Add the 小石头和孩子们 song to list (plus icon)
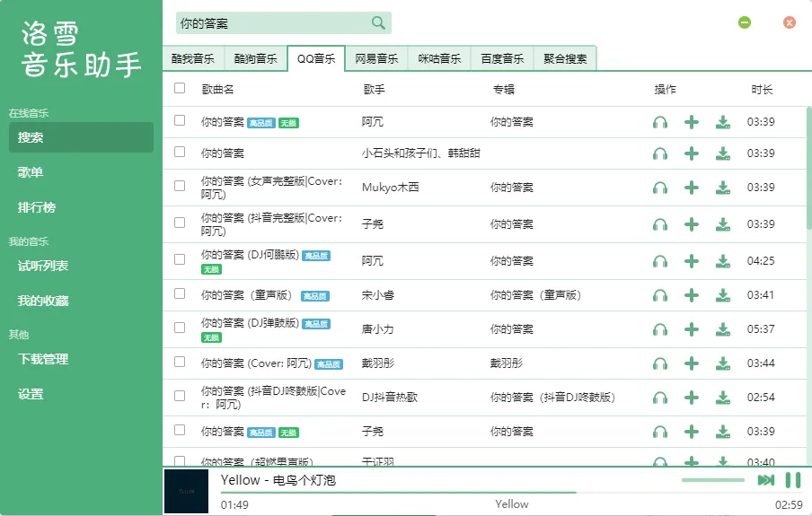This screenshot has width=812, height=516. pyautogui.click(x=692, y=153)
